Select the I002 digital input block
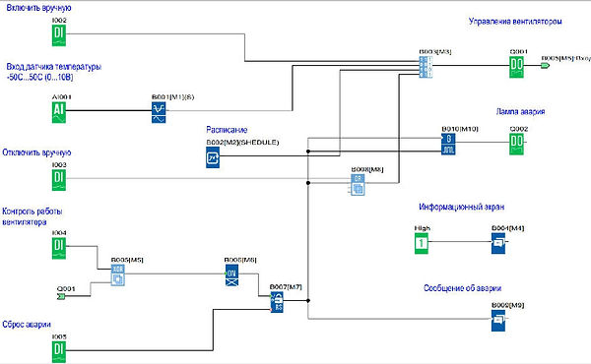This screenshot has height=364, width=591. 59,35
